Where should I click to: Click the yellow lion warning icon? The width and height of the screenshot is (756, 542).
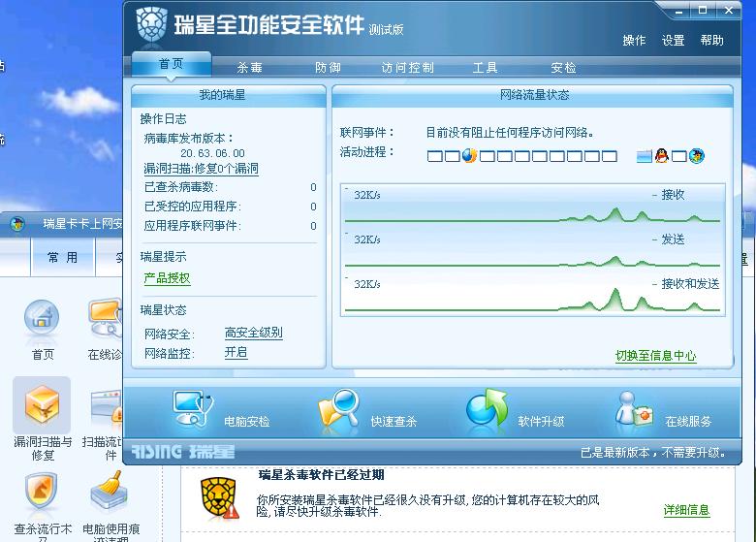point(220,498)
